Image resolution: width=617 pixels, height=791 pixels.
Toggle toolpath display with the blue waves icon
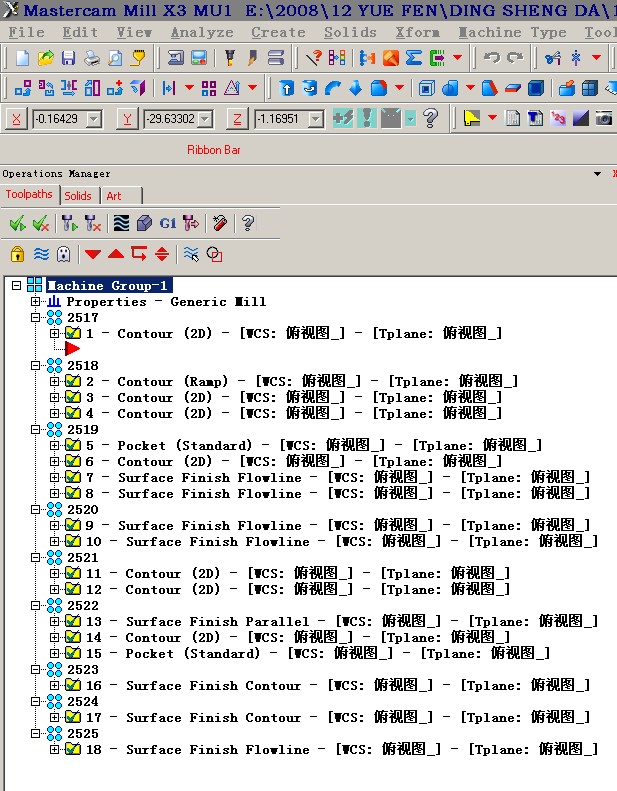41,254
